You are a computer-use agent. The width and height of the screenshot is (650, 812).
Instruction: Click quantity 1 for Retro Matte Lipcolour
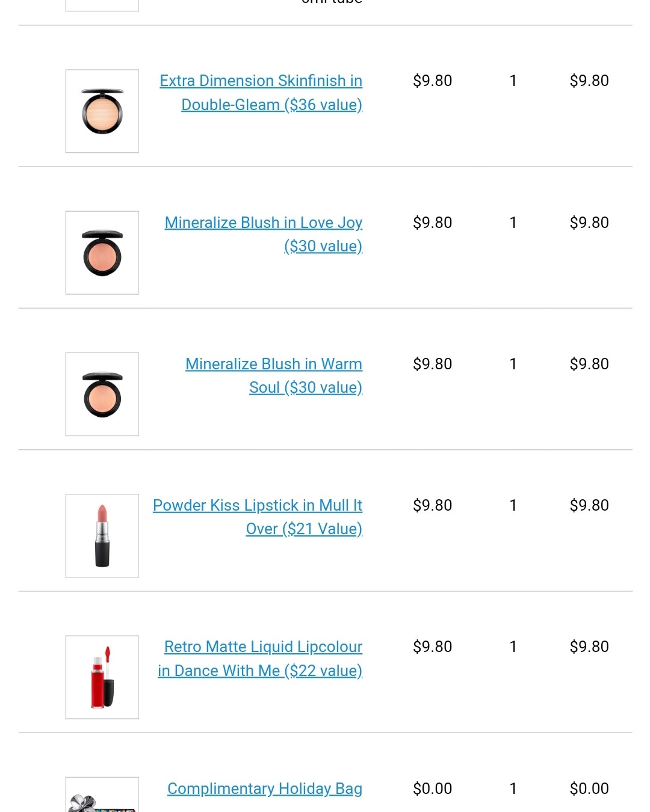513,647
